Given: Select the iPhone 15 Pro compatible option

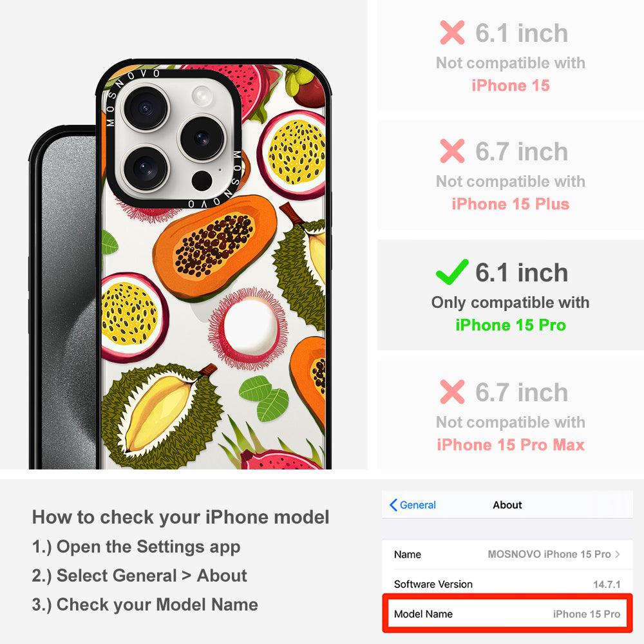Looking at the screenshot, I should point(510,296).
